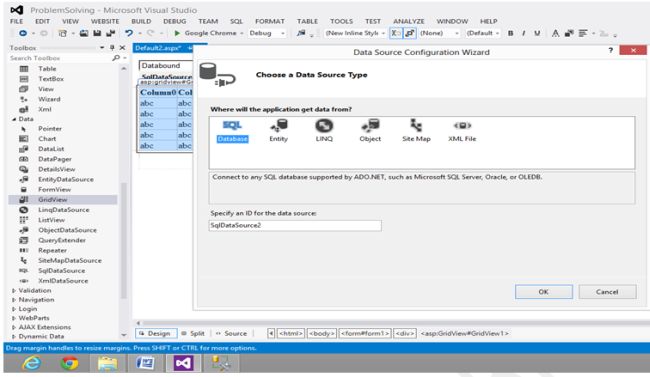Click the Undo arrow in the toolbar
Screen dimensions: 650x377
point(129,33)
